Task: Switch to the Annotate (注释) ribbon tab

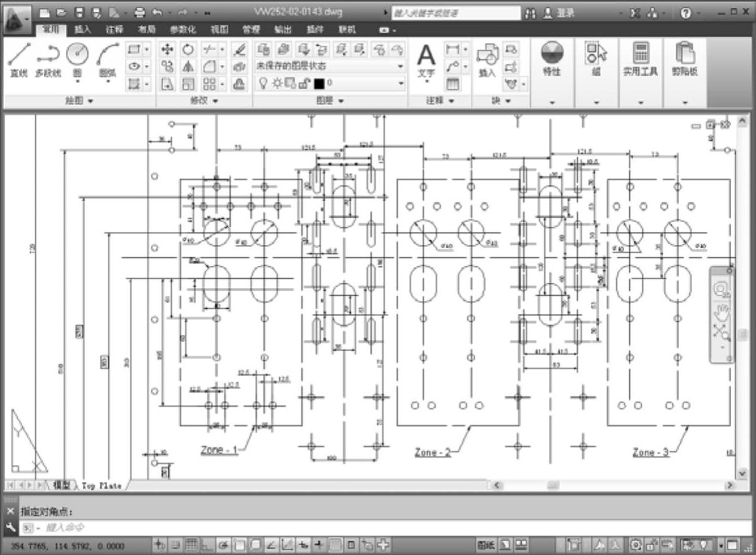Action: [114, 29]
